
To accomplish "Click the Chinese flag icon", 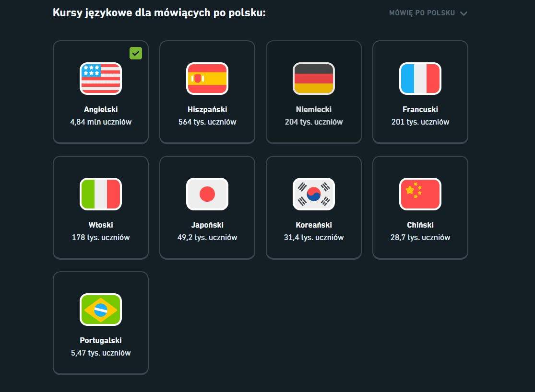I will 420,194.
